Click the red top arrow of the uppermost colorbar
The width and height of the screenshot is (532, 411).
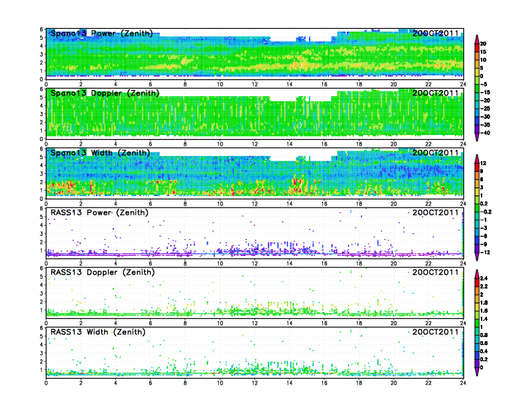point(476,37)
